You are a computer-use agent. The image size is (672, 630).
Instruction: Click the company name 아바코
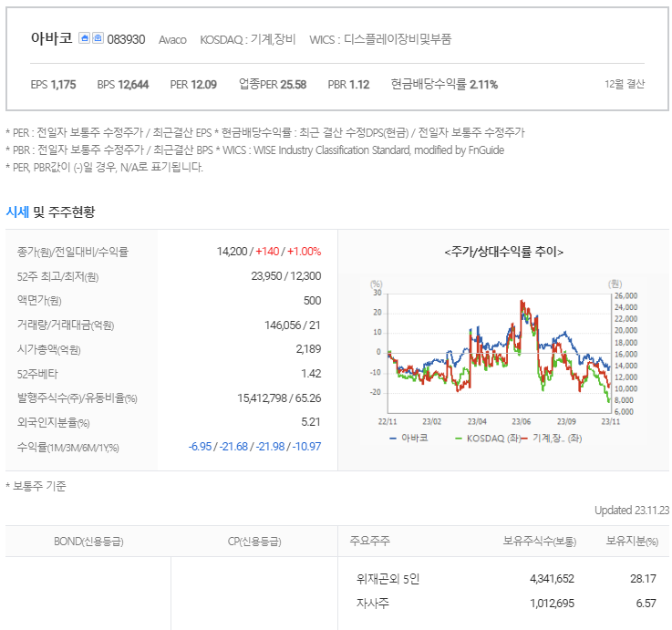[x=51, y=38]
